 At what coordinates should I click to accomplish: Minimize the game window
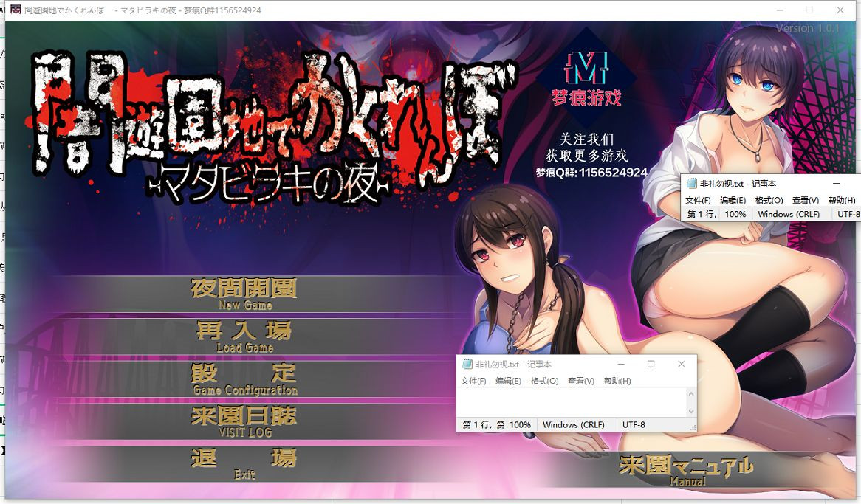(780, 10)
